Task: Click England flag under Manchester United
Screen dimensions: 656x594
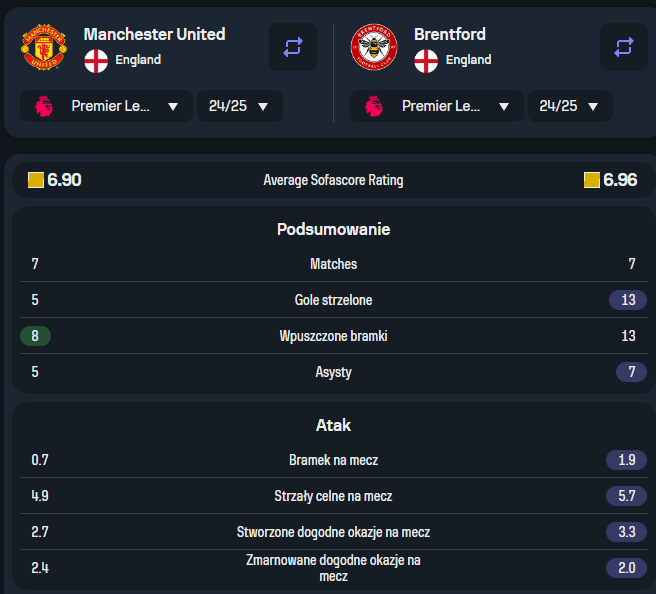Action: click(96, 61)
